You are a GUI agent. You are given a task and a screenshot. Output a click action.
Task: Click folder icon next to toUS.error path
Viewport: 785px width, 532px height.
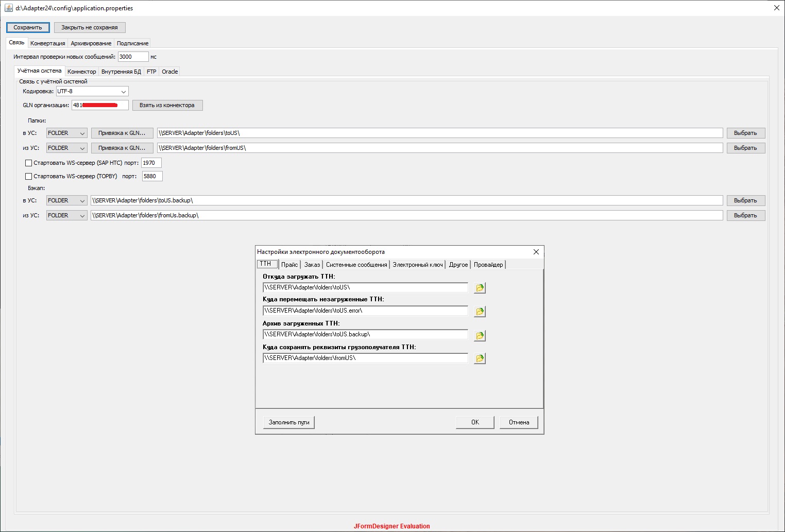[480, 312]
